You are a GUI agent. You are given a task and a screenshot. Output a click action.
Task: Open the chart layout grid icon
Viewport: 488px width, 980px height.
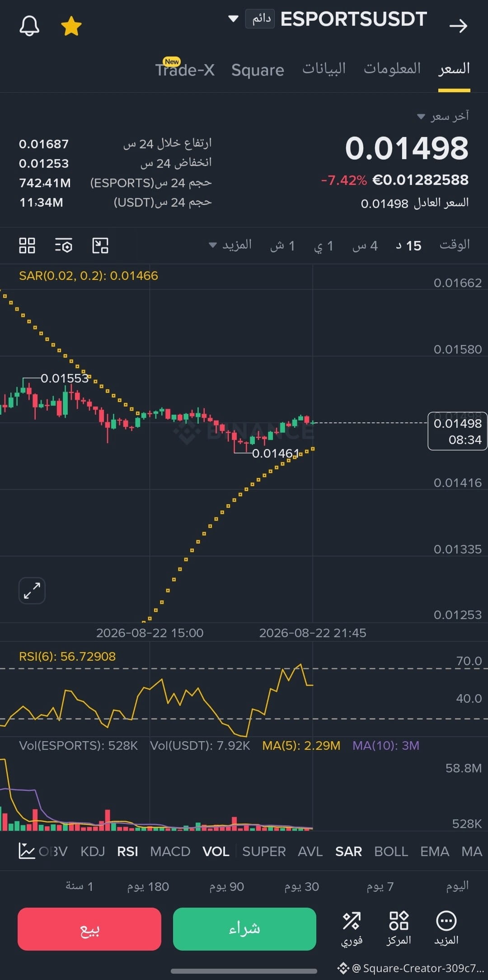point(27,246)
